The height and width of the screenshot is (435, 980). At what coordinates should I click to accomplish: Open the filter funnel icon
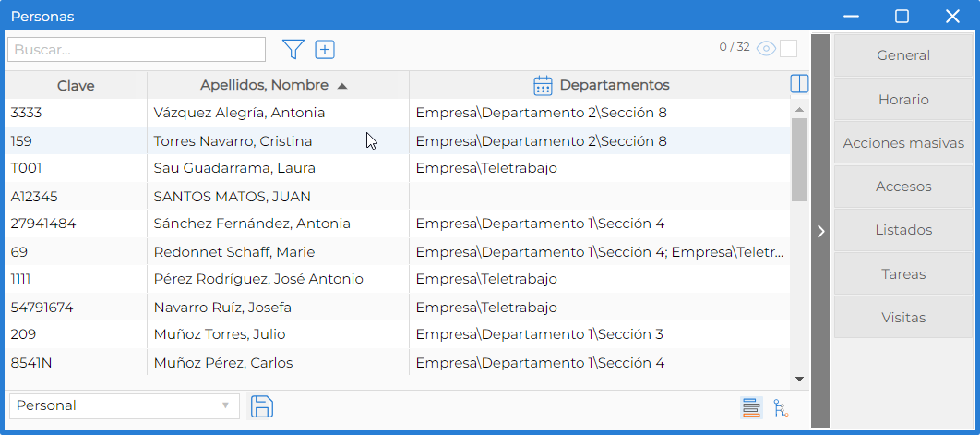click(293, 50)
